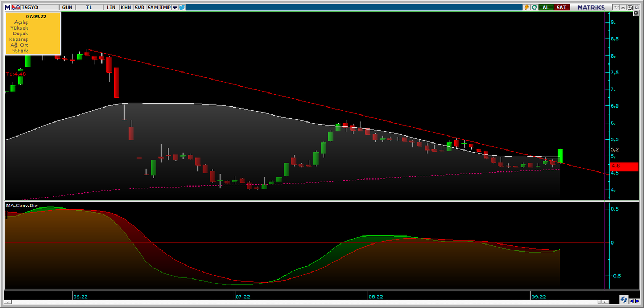Open the window options triangle dropdown

pyautogui.click(x=617, y=8)
